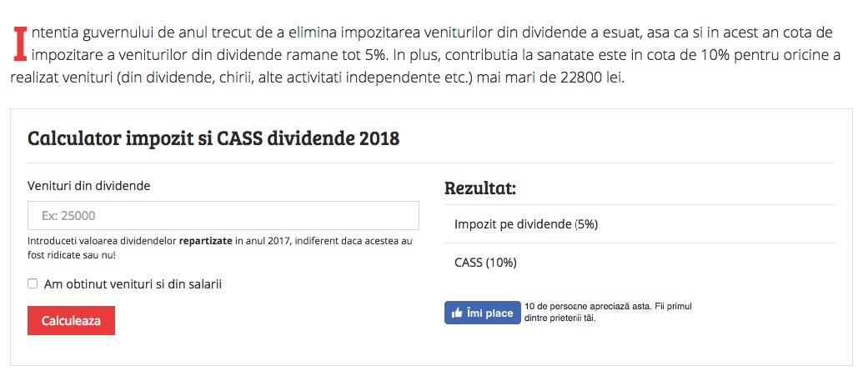
Task: Tick the "Am obtinut venituri si din salarii" checkbox
Action: pyautogui.click(x=33, y=283)
